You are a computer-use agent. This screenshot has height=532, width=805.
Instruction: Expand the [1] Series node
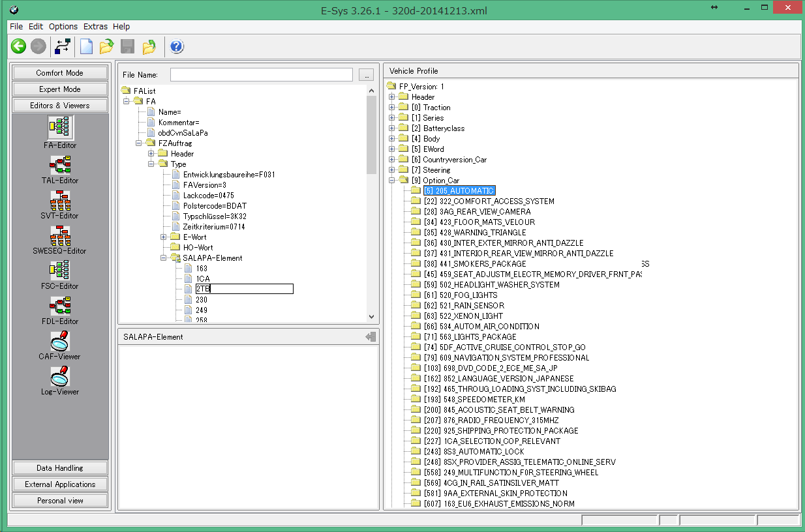tap(392, 118)
